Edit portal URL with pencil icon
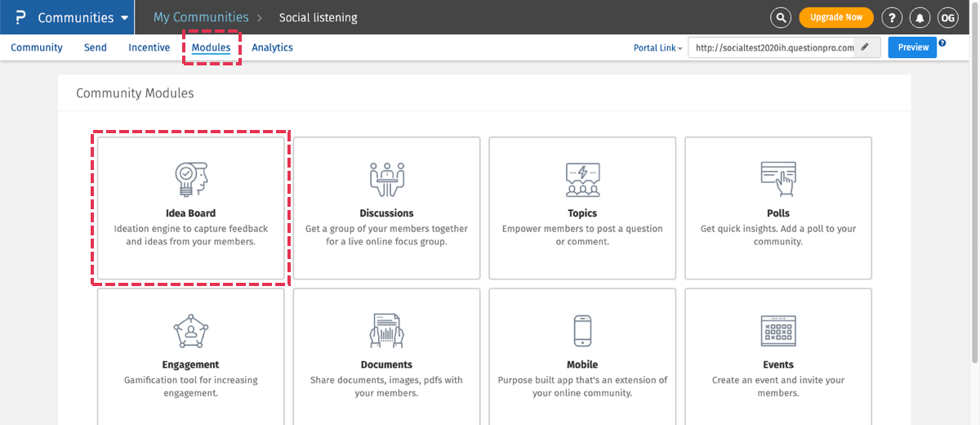Screen dimensions: 980x425 pos(866,47)
